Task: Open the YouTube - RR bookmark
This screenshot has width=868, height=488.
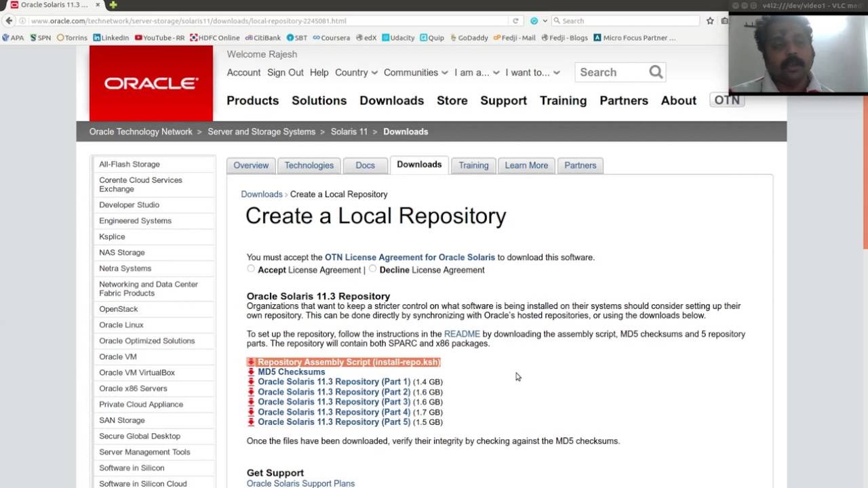Action: pos(159,38)
